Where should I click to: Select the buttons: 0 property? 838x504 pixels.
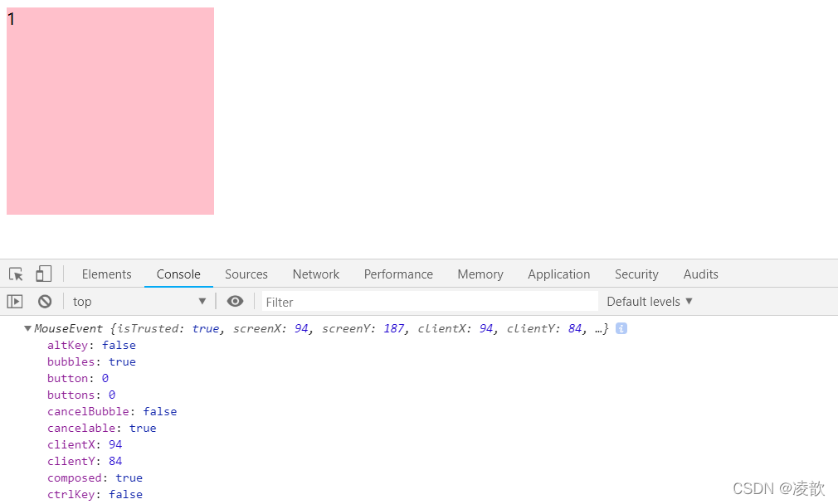click(x=81, y=395)
